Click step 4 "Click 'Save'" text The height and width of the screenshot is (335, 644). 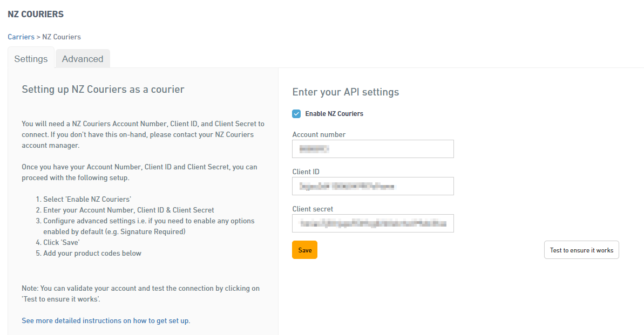pyautogui.click(x=62, y=243)
